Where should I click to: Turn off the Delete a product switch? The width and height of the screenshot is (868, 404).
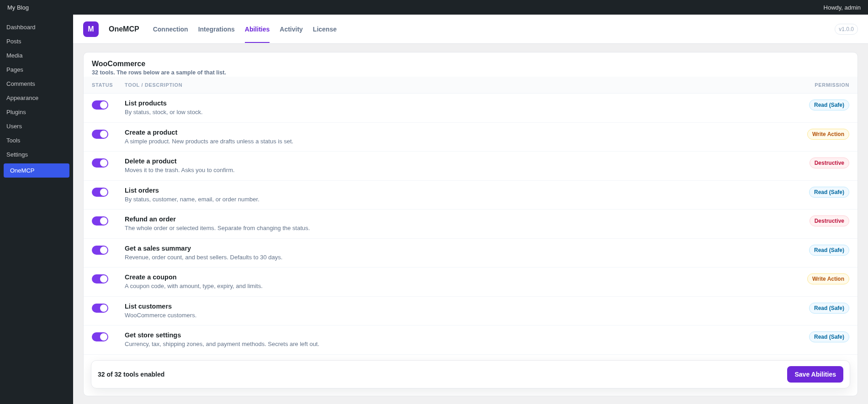(x=100, y=163)
